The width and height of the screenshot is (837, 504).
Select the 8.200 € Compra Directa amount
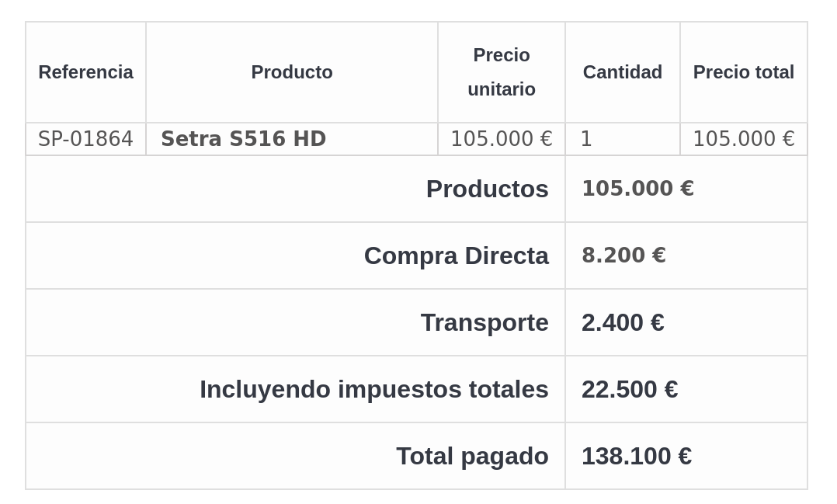coord(623,255)
